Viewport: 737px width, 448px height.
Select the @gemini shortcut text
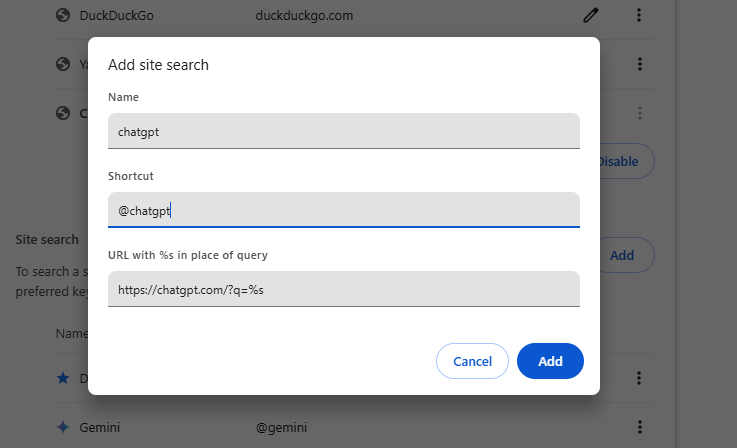281,427
